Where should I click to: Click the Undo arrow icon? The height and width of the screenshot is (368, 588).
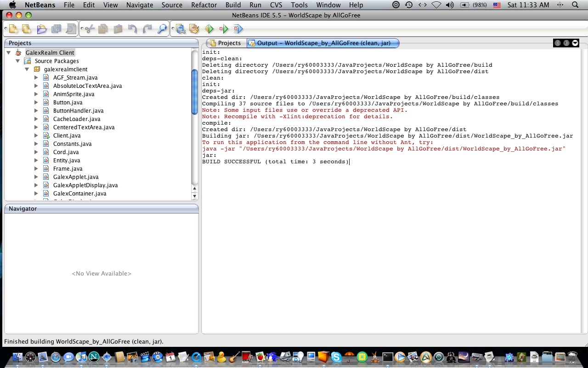point(133,29)
